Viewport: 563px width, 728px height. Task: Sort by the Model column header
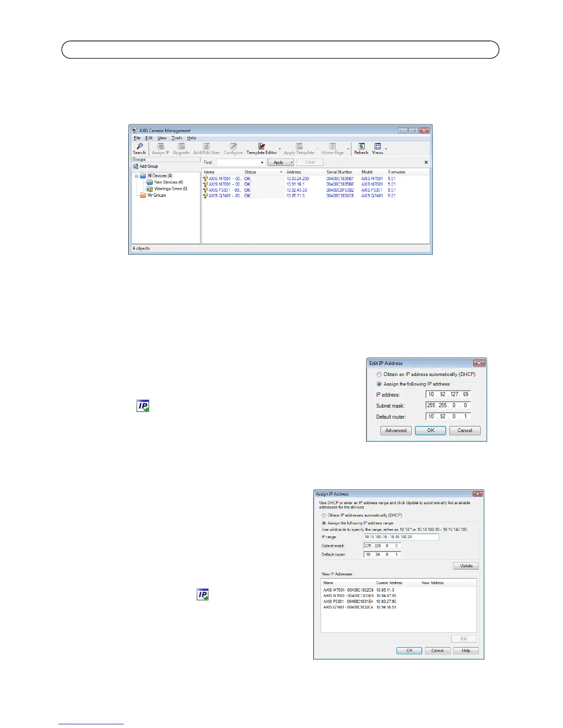pos(373,172)
